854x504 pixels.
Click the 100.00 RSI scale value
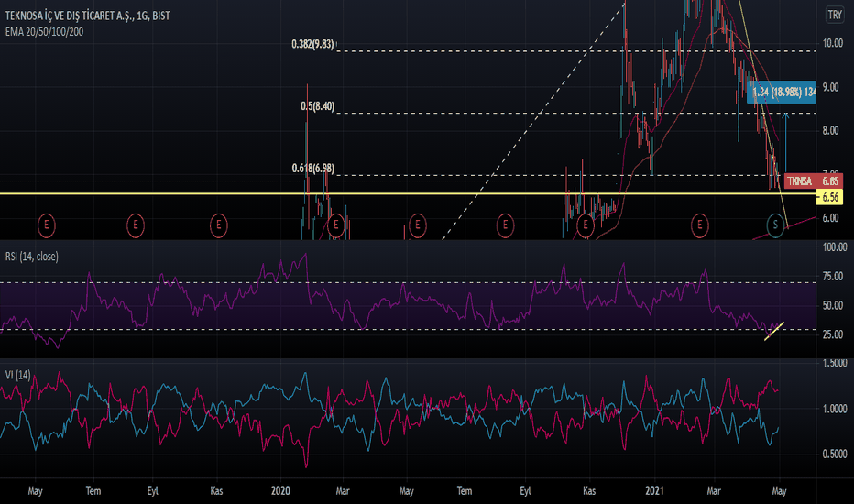click(835, 247)
